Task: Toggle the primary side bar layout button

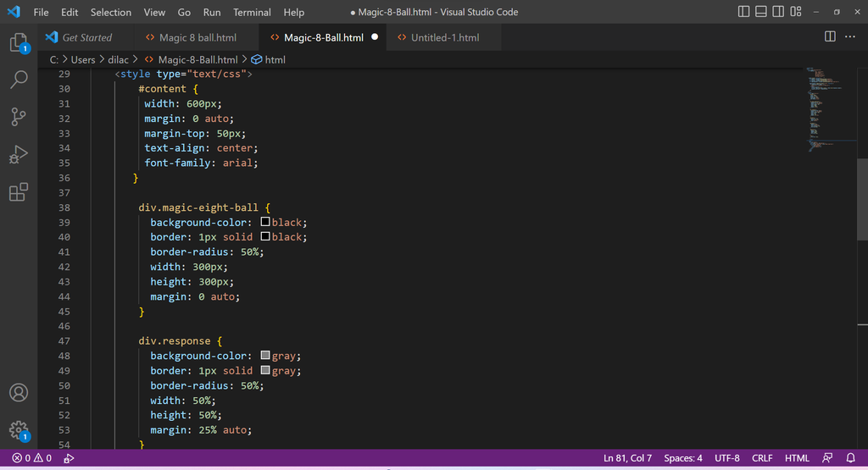Action: 743,12
